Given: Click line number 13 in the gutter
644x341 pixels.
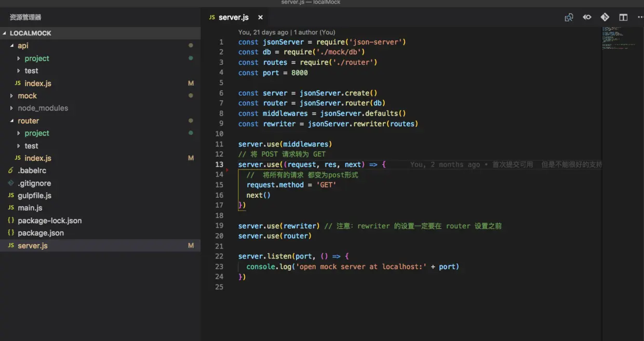Looking at the screenshot, I should point(220,165).
